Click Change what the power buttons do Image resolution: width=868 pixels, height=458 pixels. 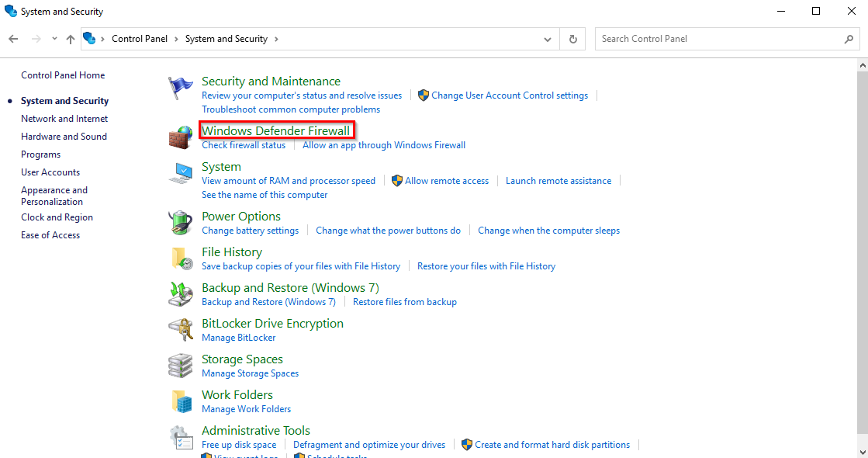click(388, 231)
